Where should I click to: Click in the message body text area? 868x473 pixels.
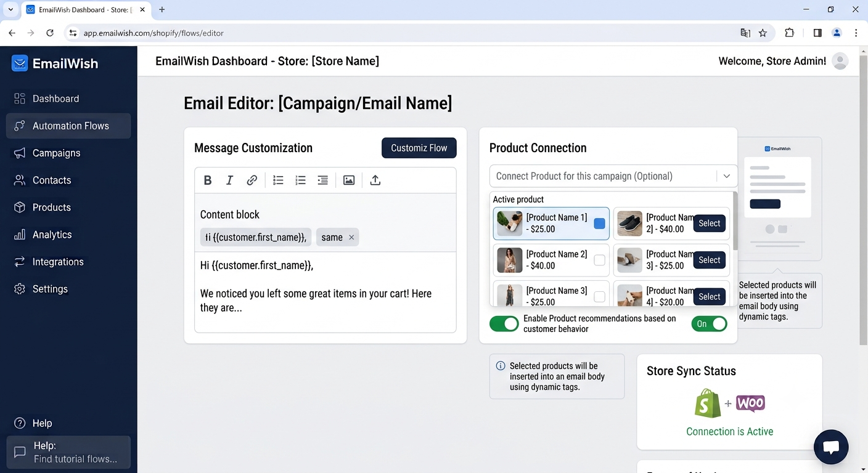click(325, 292)
